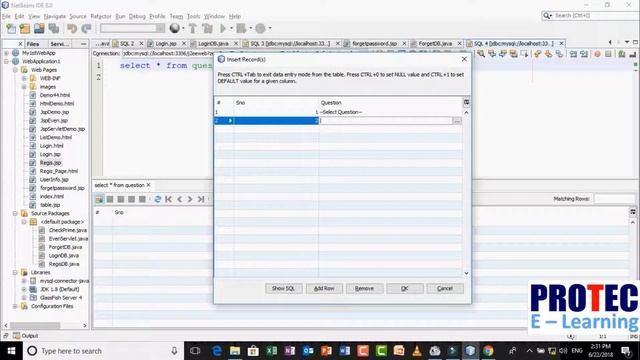Click the Save All toolbar icon
This screenshot has width=640, height=360.
(54, 28)
